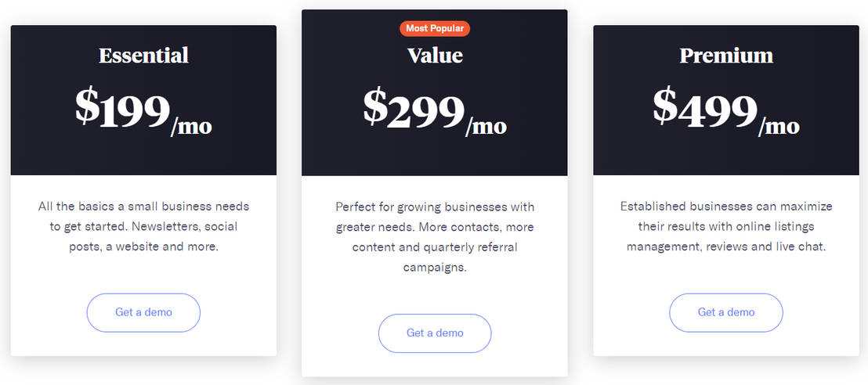Select the Essential plan title
Screen dimensions: 868x385
[x=143, y=56]
